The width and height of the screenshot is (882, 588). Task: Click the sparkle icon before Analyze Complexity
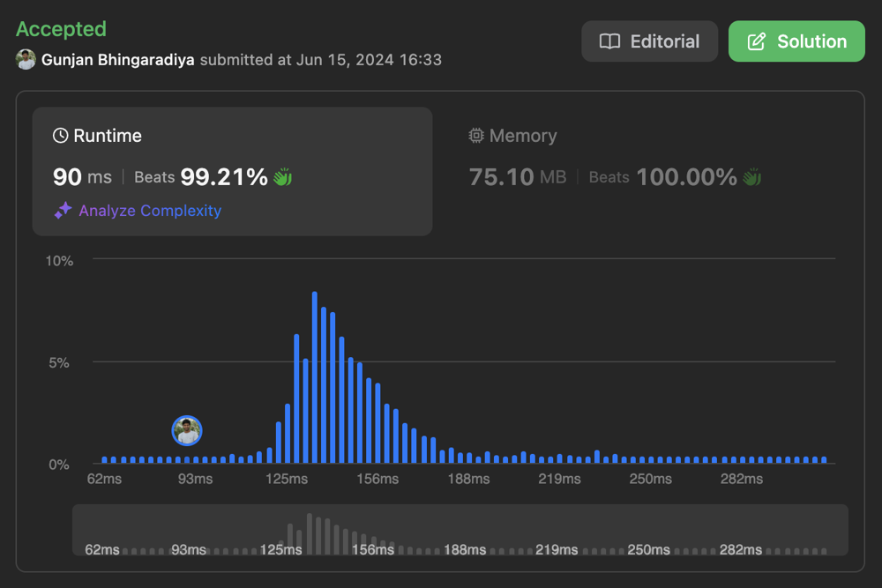tap(63, 211)
